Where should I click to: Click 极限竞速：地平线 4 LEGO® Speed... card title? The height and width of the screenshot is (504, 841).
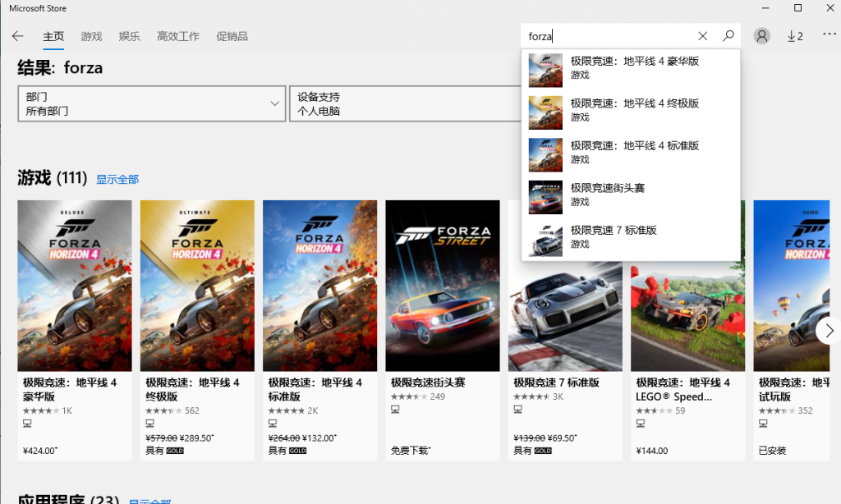(682, 389)
